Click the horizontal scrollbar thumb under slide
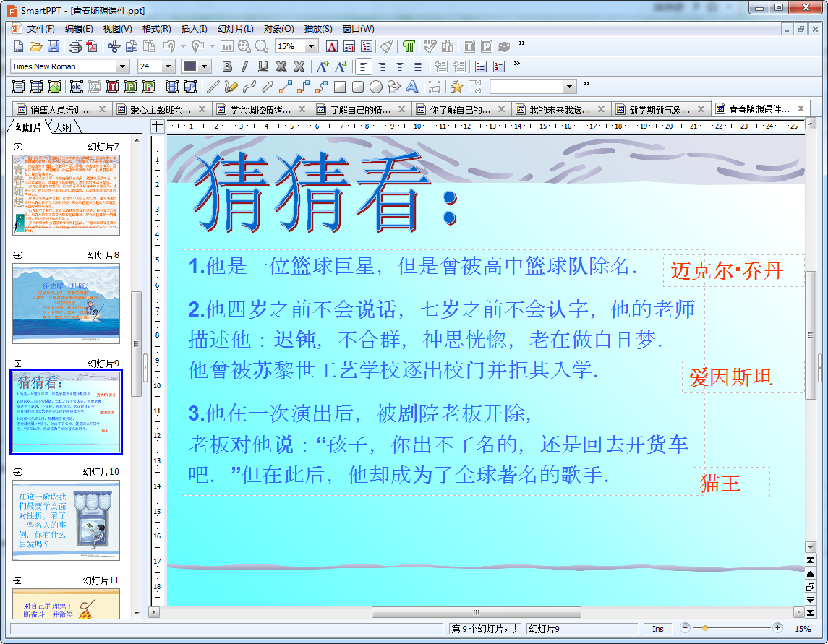 (x=477, y=612)
